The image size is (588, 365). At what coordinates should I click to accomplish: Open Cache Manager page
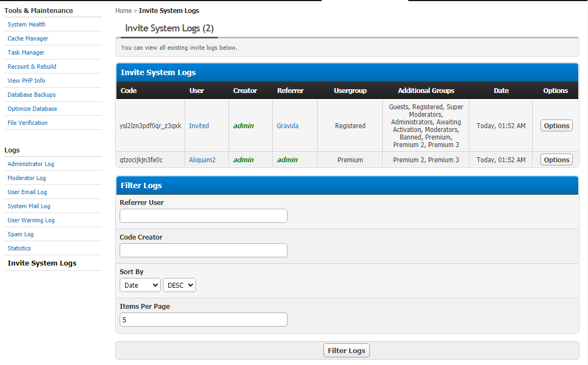coord(28,38)
